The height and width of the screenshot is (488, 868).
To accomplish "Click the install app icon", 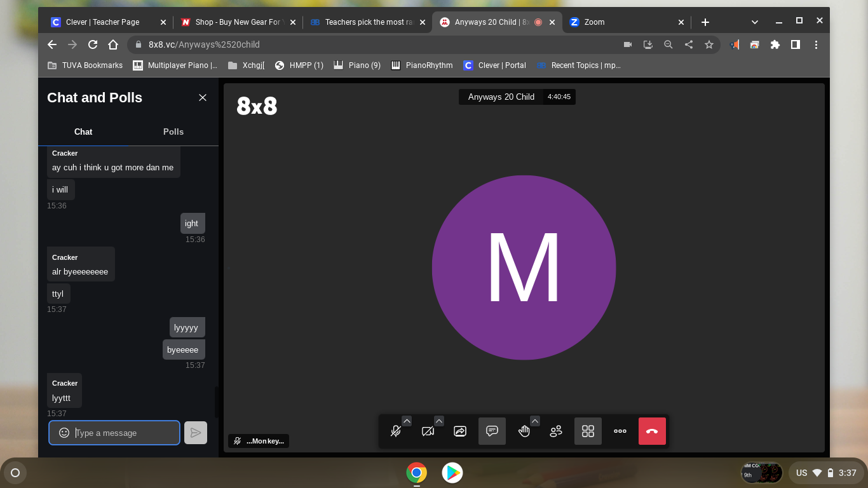I will (x=648, y=44).
